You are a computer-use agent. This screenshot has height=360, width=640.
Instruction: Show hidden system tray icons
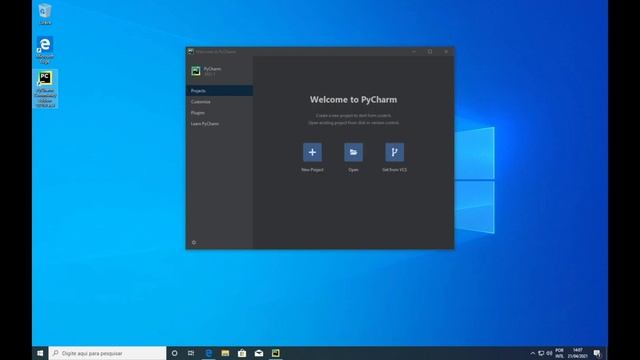point(533,353)
